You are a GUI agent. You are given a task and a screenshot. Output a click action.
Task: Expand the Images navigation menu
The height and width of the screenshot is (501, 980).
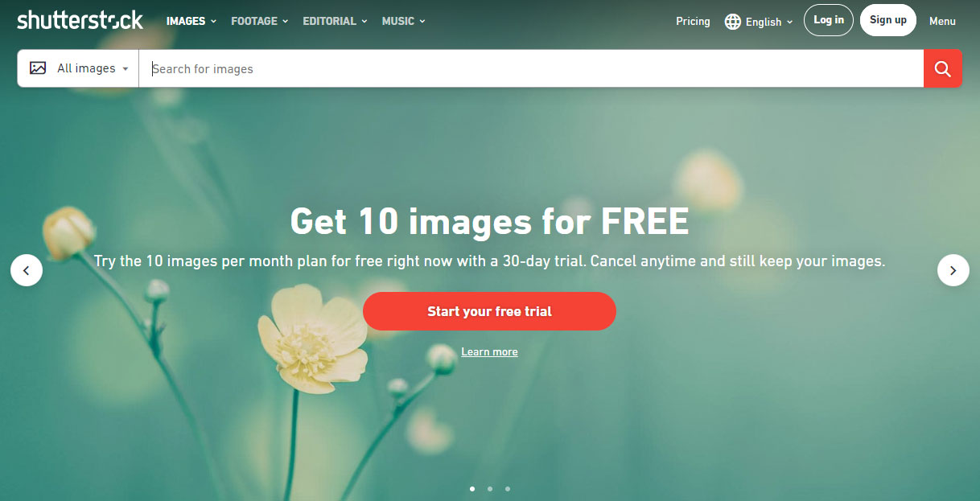coord(191,21)
